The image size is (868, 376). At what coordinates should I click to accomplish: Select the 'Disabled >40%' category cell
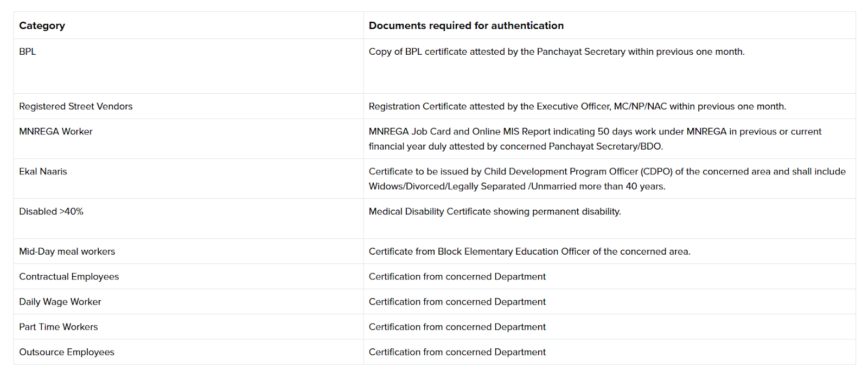51,211
